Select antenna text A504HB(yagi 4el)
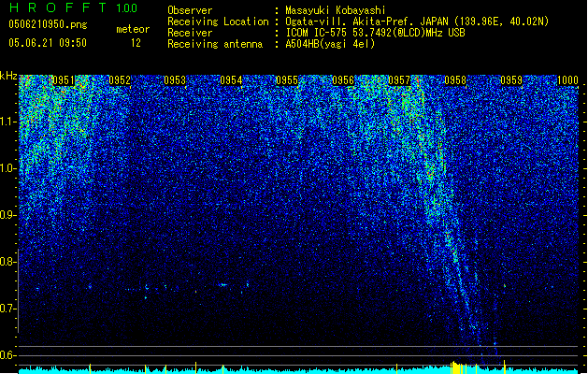Image resolution: width=588 pixels, height=374 pixels. pyautogui.click(x=330, y=44)
